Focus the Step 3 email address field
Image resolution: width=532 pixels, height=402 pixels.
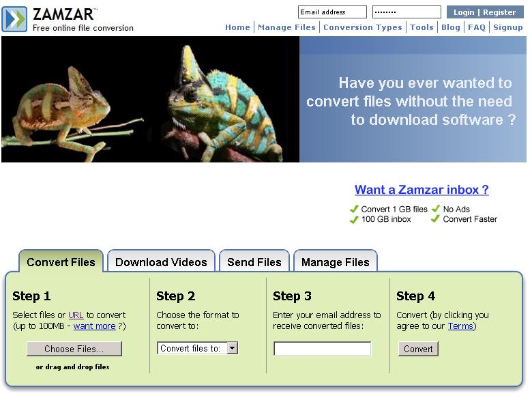323,349
